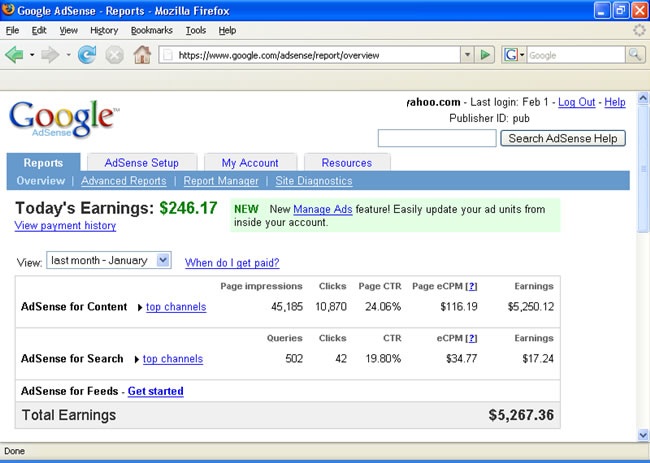Open Advanced Reports link

tap(124, 181)
